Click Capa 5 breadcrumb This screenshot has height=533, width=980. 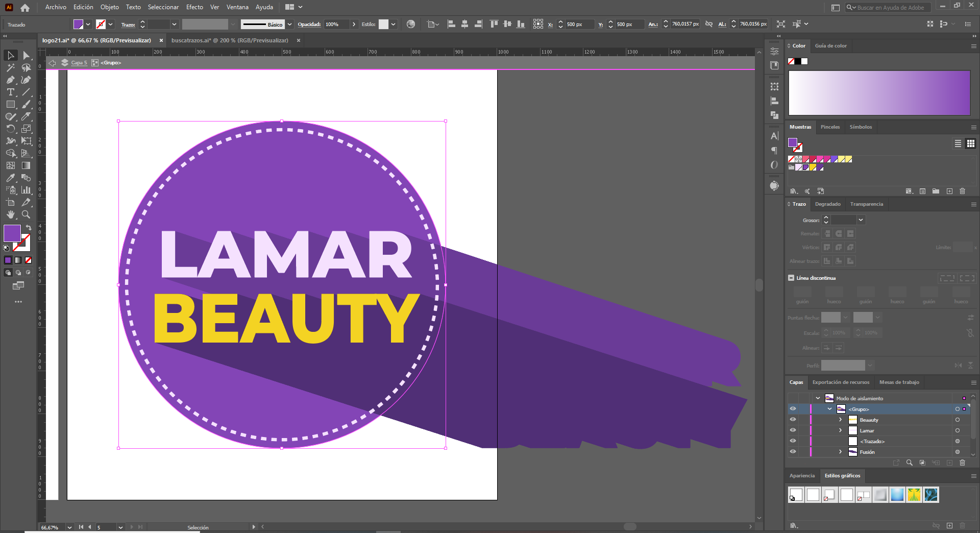[79, 63]
